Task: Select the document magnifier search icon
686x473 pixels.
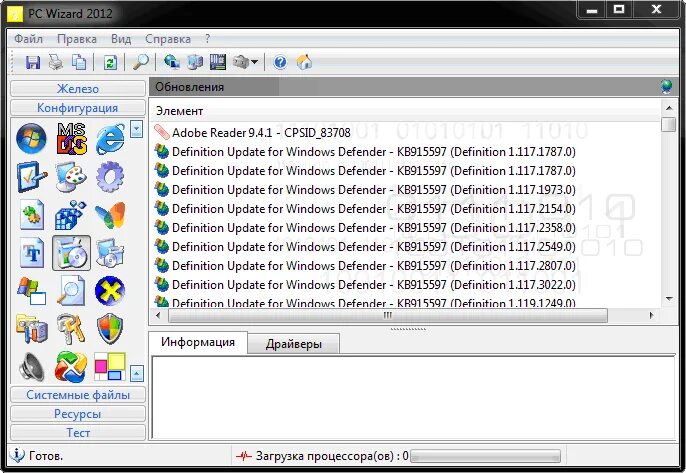Action: click(x=71, y=290)
